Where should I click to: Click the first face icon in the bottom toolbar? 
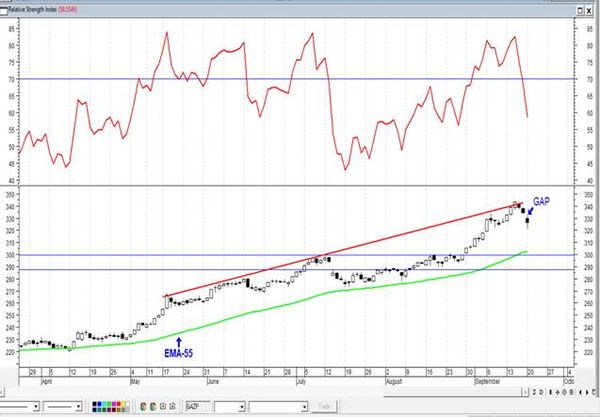point(143,406)
